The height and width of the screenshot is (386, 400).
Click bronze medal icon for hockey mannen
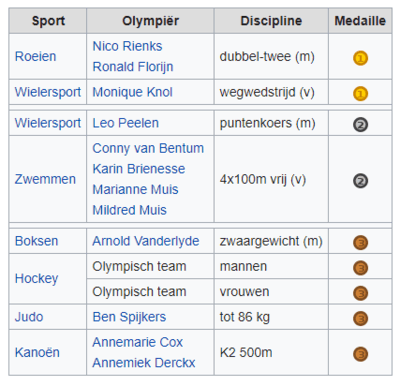tap(360, 268)
